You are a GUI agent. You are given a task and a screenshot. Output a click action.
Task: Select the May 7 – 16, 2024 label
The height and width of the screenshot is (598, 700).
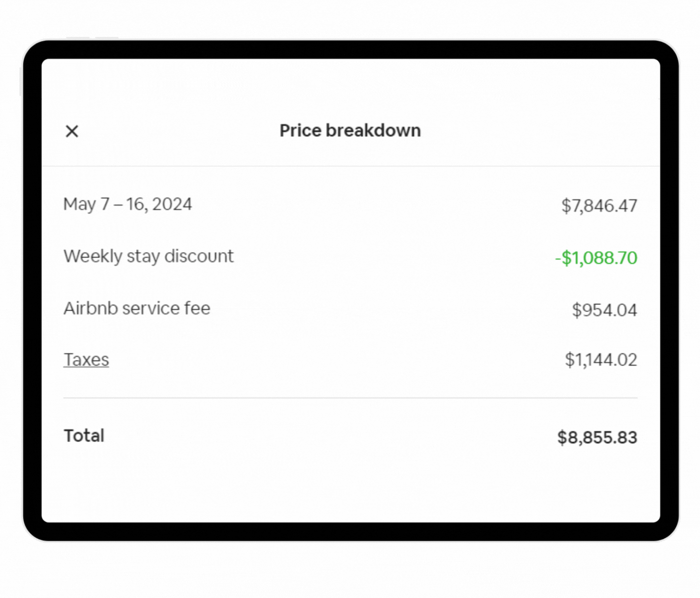127,204
